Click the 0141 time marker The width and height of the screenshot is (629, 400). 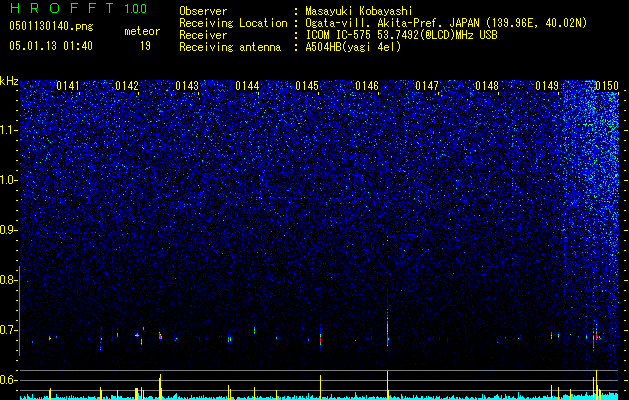(68, 86)
